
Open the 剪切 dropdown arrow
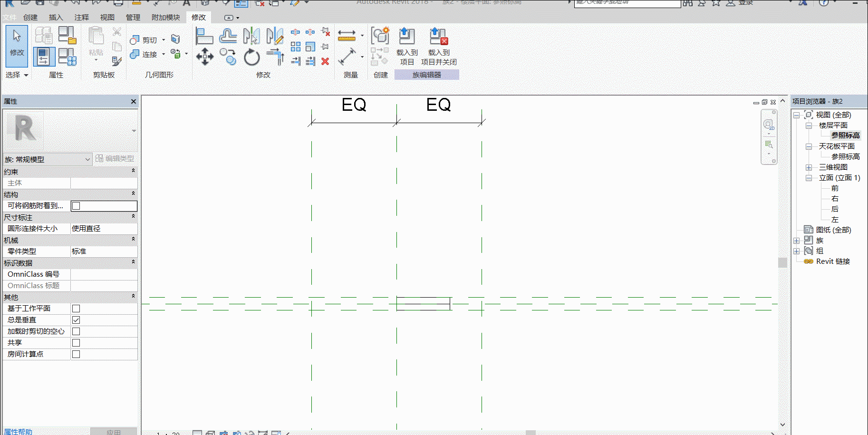click(x=164, y=40)
